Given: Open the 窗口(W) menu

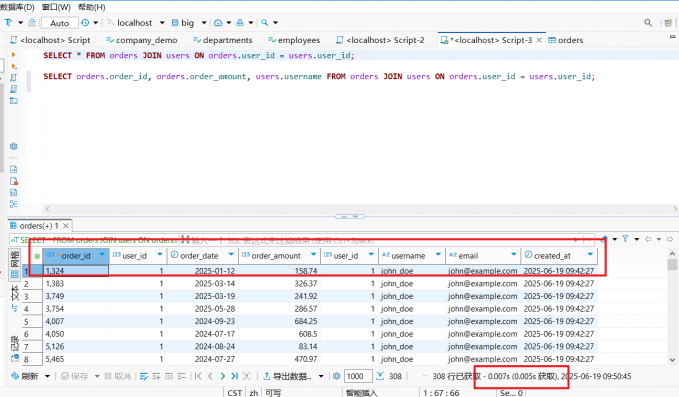Looking at the screenshot, I should tap(56, 7).
